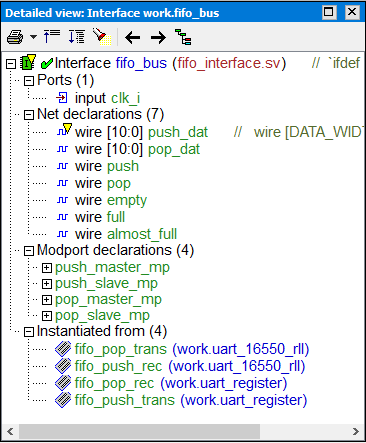Open fifo_pop_trans instance link
Viewport: 366px width, 443px height.
click(121, 349)
